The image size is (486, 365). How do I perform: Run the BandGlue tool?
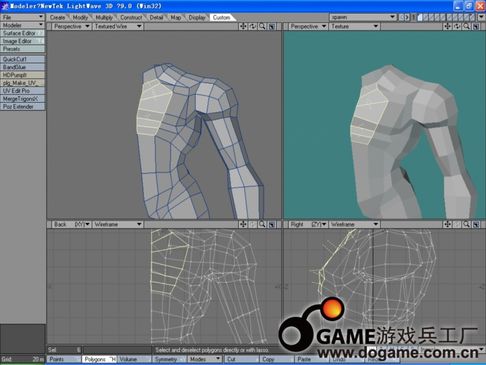coord(22,67)
